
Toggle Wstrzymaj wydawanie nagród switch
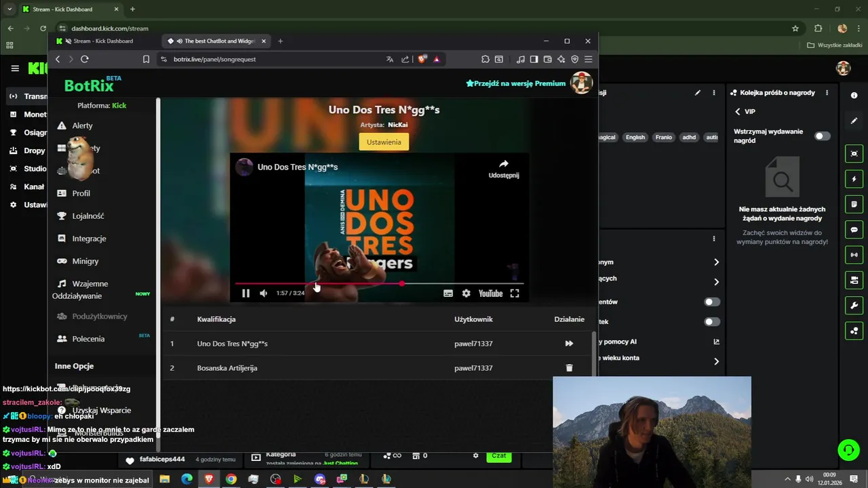click(x=822, y=136)
